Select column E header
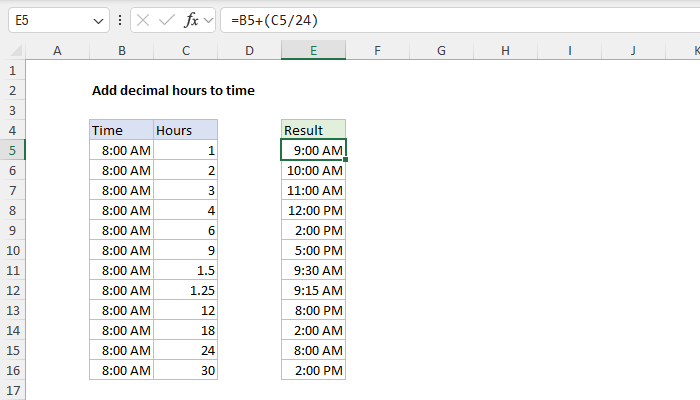This screenshot has width=700, height=400. pyautogui.click(x=313, y=50)
